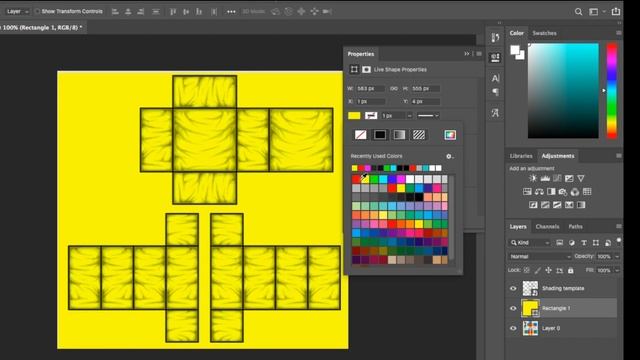Toggle layer filtering switch
Image resolution: width=640 pixels, height=360 pixels.
[619, 241]
